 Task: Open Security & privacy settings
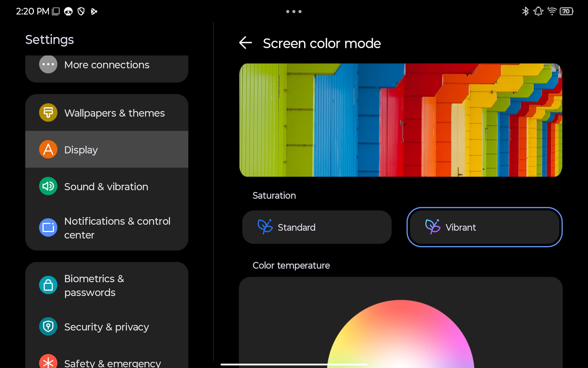pyautogui.click(x=106, y=327)
